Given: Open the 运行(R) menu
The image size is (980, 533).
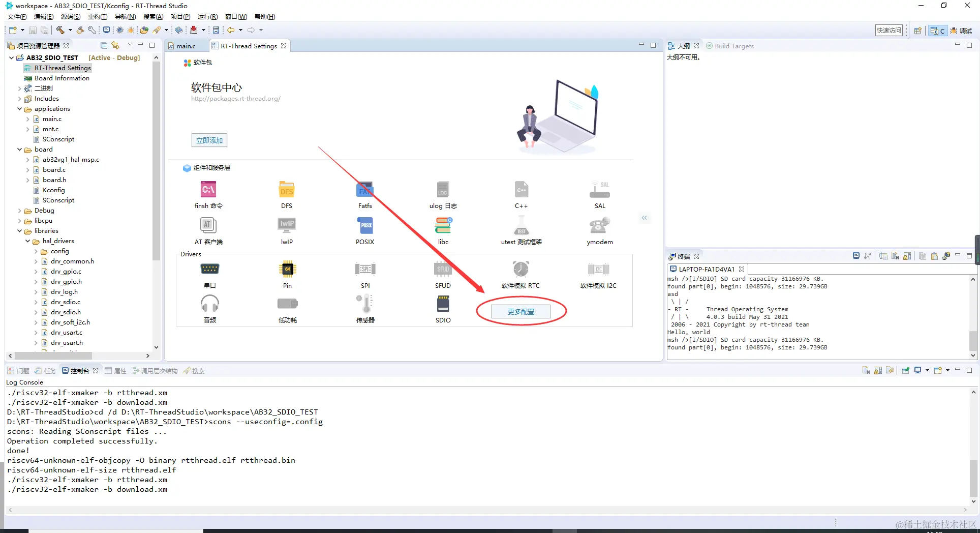Looking at the screenshot, I should (x=207, y=17).
